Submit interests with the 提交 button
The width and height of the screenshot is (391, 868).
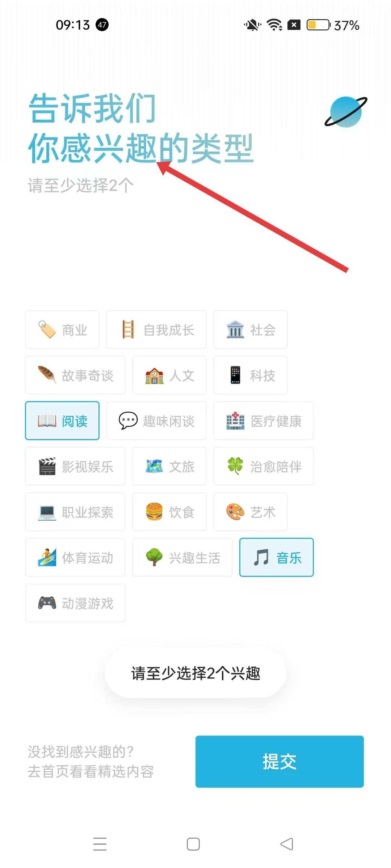[279, 762]
